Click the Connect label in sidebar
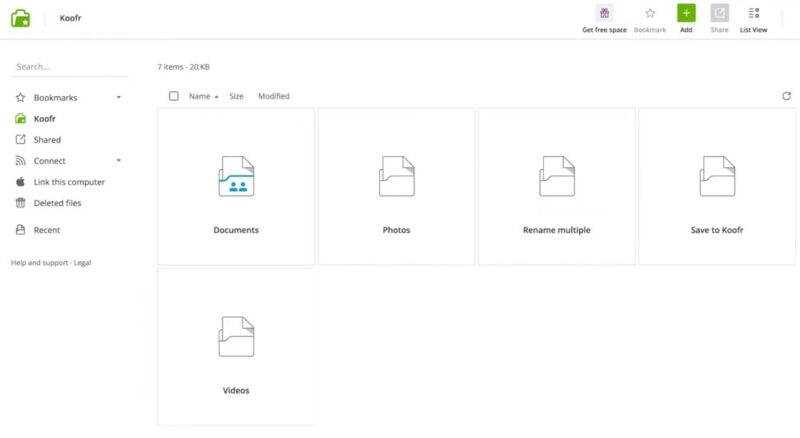Screen dimensions: 800x438 [49, 161]
